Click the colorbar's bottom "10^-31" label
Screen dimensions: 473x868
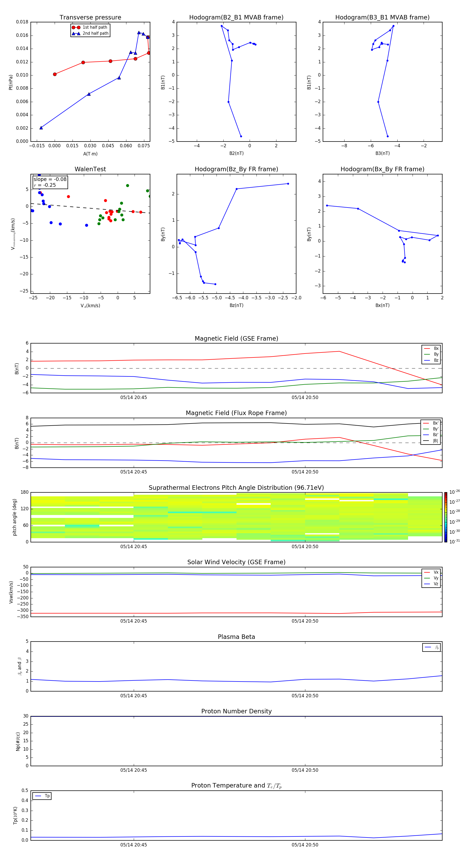[455, 542]
